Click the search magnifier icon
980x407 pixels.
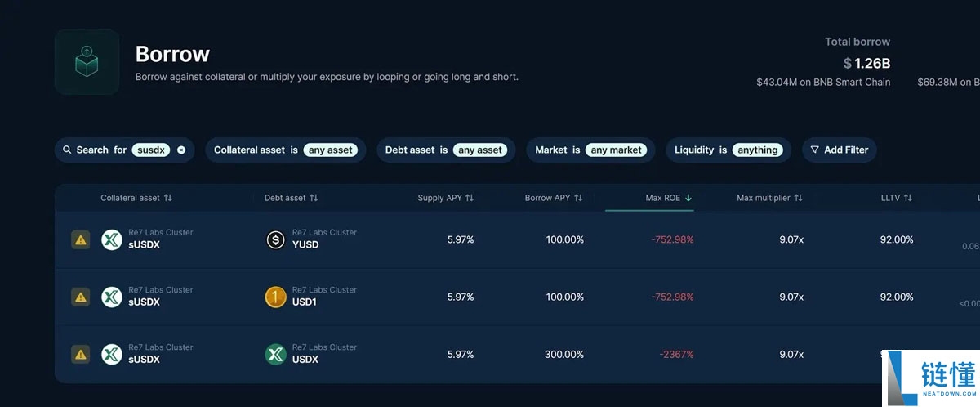click(67, 150)
